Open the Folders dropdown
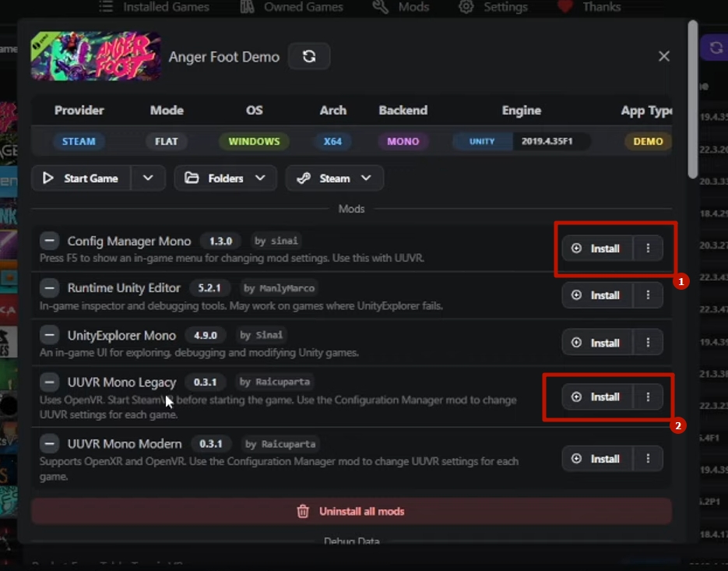The image size is (728, 571). [x=225, y=178]
